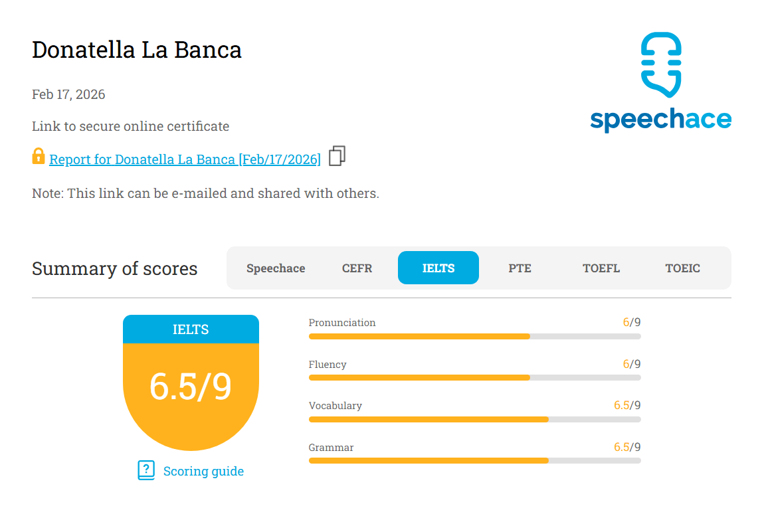Switch to the CEFR tab
This screenshot has height=532, width=764.
357,268
